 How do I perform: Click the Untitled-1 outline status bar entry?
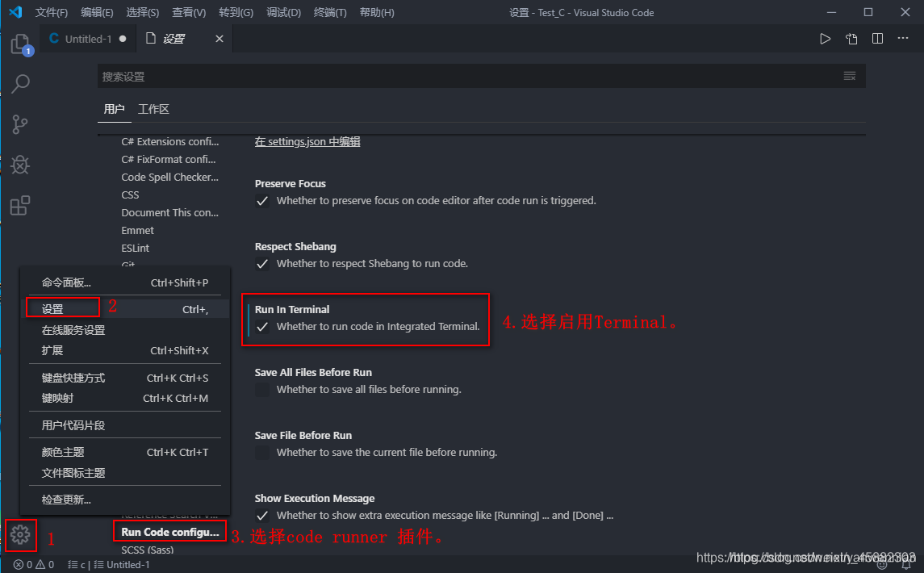pyautogui.click(x=122, y=565)
